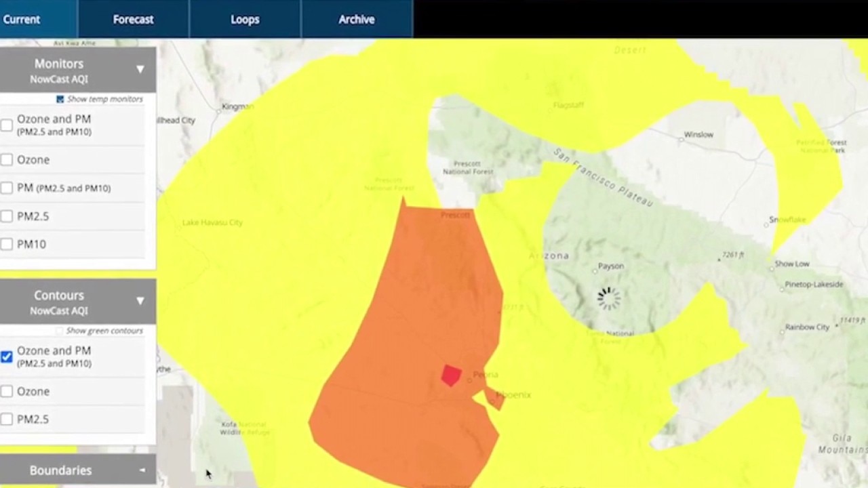Uncheck Ozone and PM under Contours
The image size is (868, 488).
[7, 357]
